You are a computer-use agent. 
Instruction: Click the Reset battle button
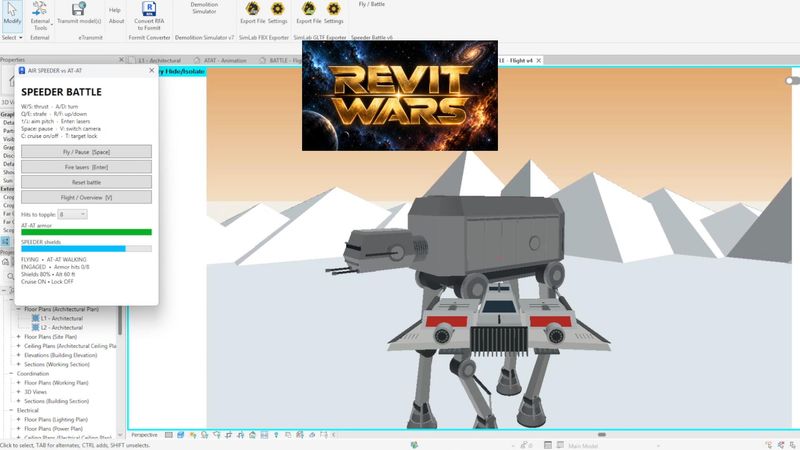(x=86, y=182)
